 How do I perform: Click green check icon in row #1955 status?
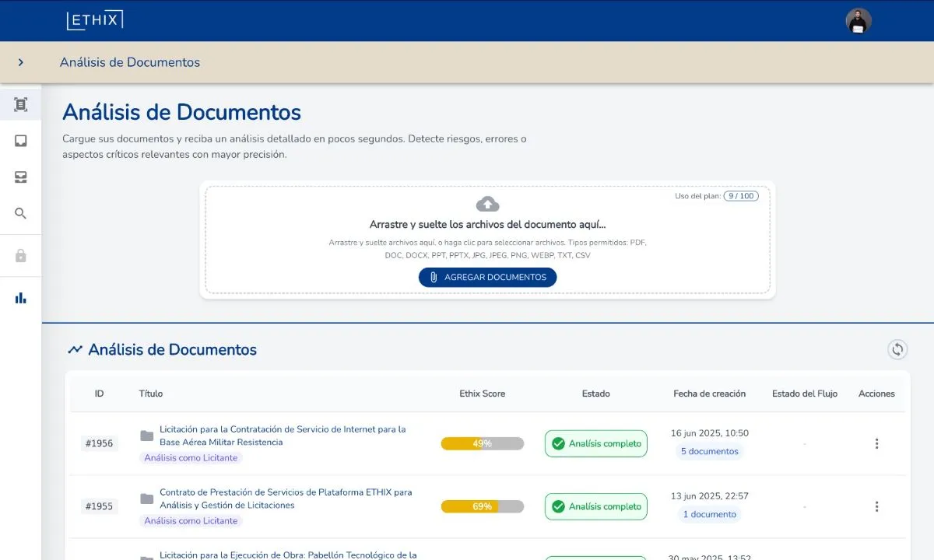(558, 506)
